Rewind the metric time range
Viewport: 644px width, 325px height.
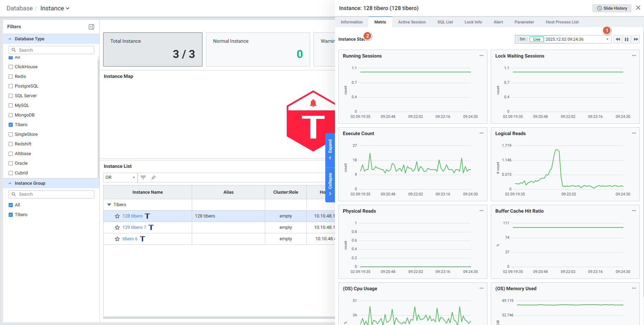(x=618, y=39)
